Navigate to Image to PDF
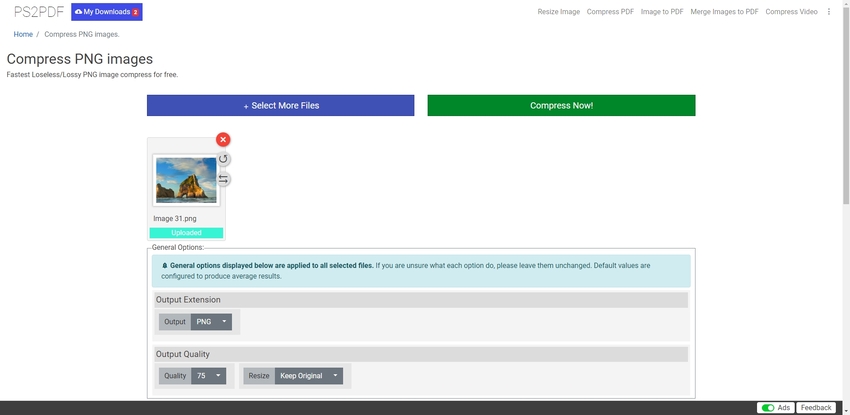 pos(661,12)
